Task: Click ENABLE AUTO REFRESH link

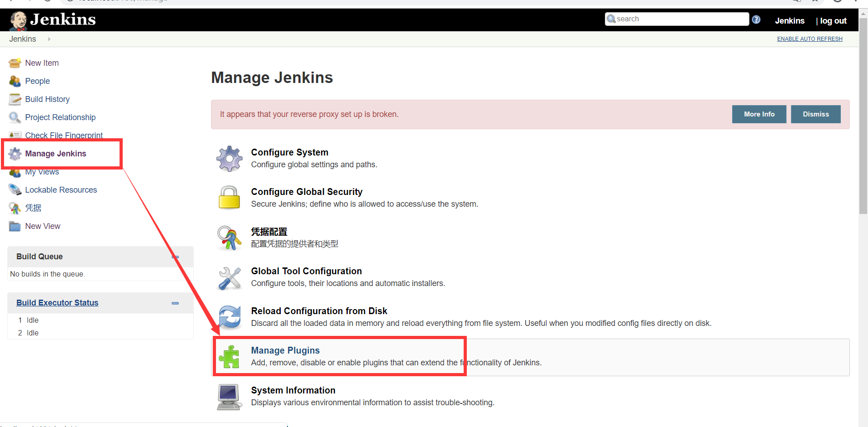Action: point(810,39)
